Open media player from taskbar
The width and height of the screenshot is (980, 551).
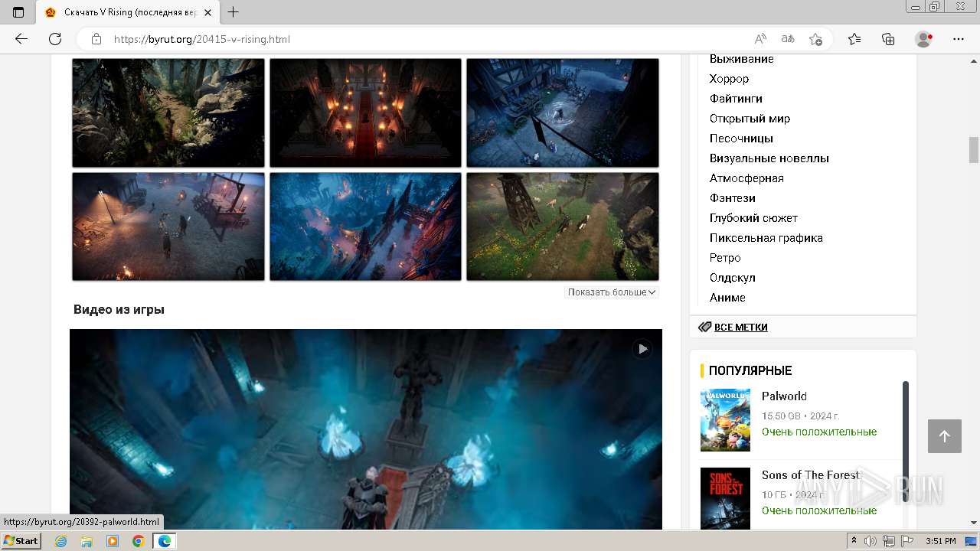click(113, 541)
